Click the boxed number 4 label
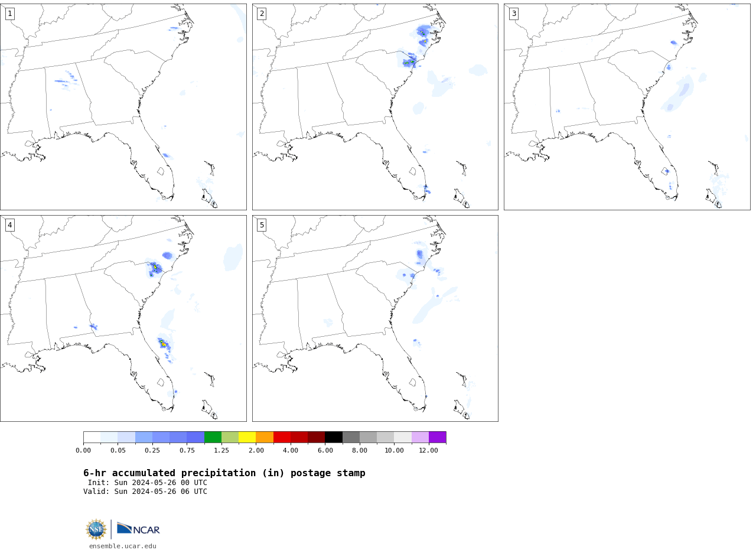This screenshot has width=756, height=553. pyautogui.click(x=9, y=225)
